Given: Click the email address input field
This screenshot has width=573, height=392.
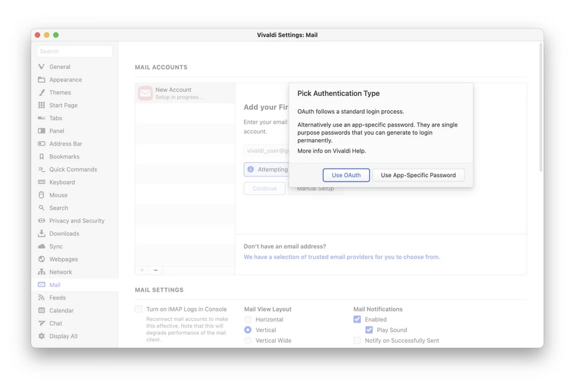Looking at the screenshot, I should pyautogui.click(x=267, y=150).
